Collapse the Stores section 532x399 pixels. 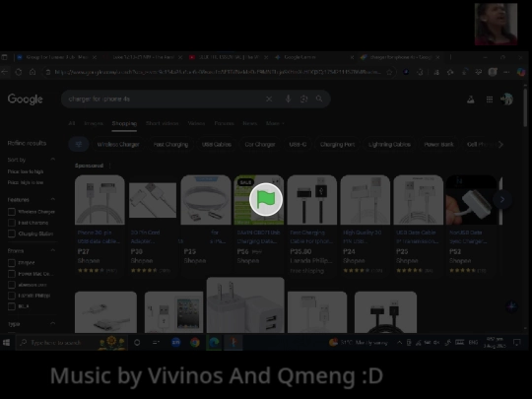pos(53,250)
